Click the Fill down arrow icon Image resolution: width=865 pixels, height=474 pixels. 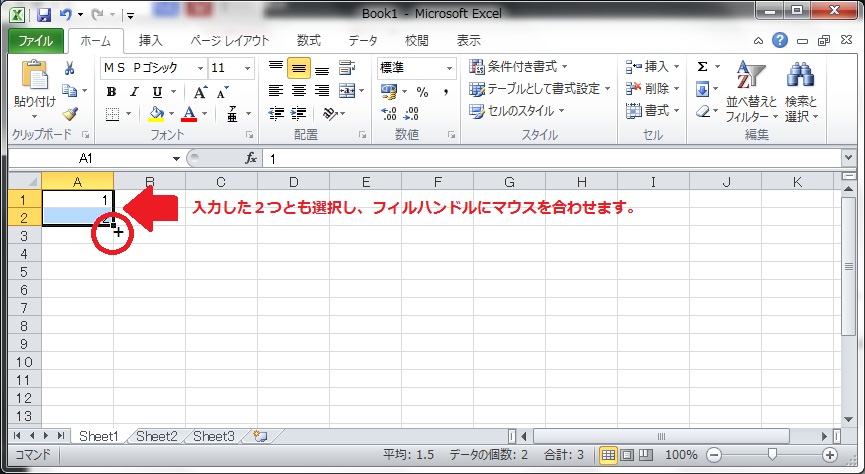click(x=702, y=89)
